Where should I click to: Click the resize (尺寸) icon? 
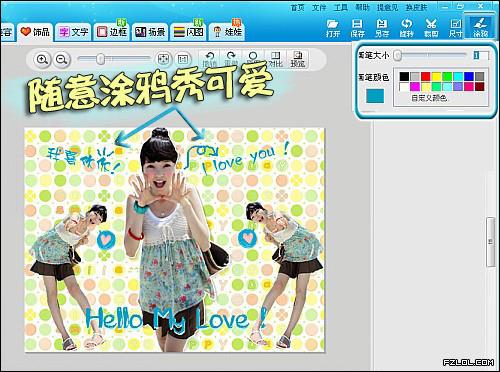pos(455,28)
